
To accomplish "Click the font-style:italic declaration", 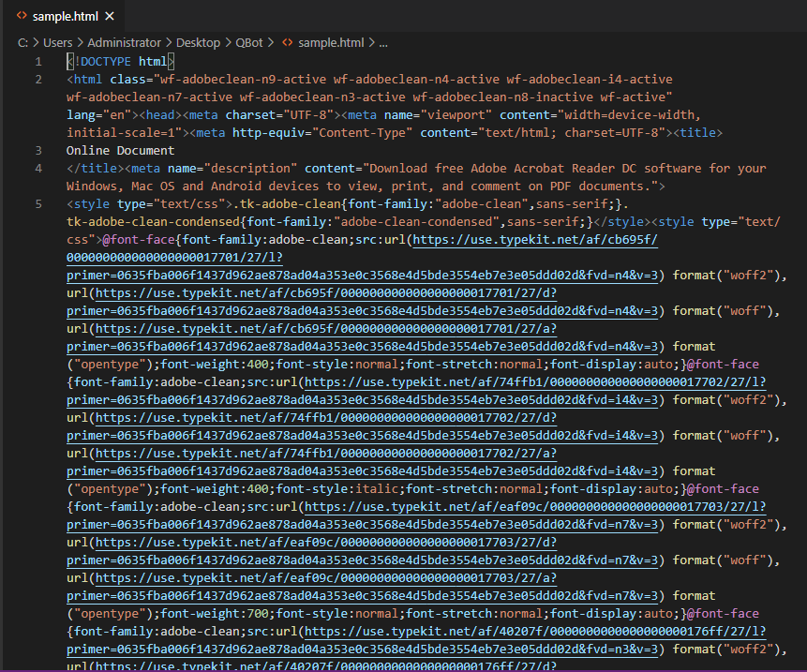I will pyautogui.click(x=337, y=489).
